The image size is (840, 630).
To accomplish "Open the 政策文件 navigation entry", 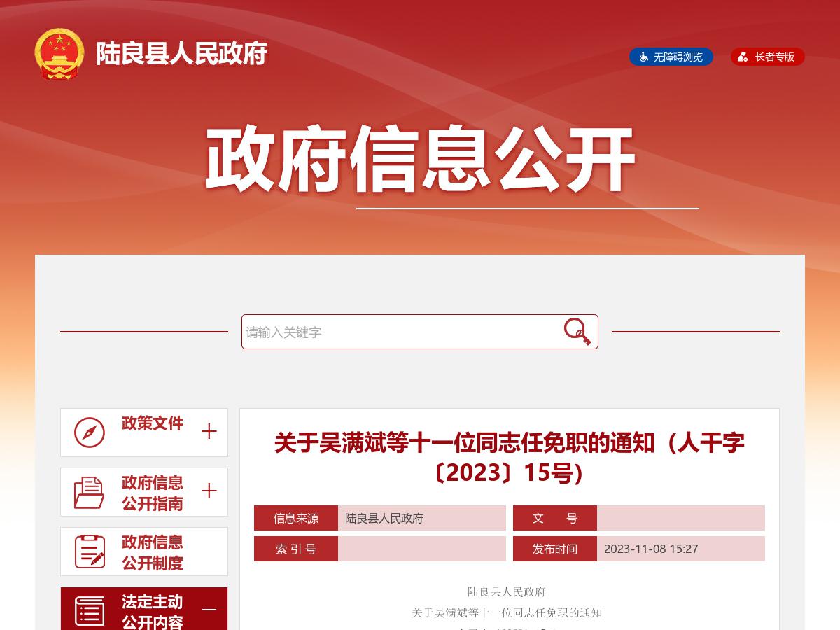I will tap(152, 424).
